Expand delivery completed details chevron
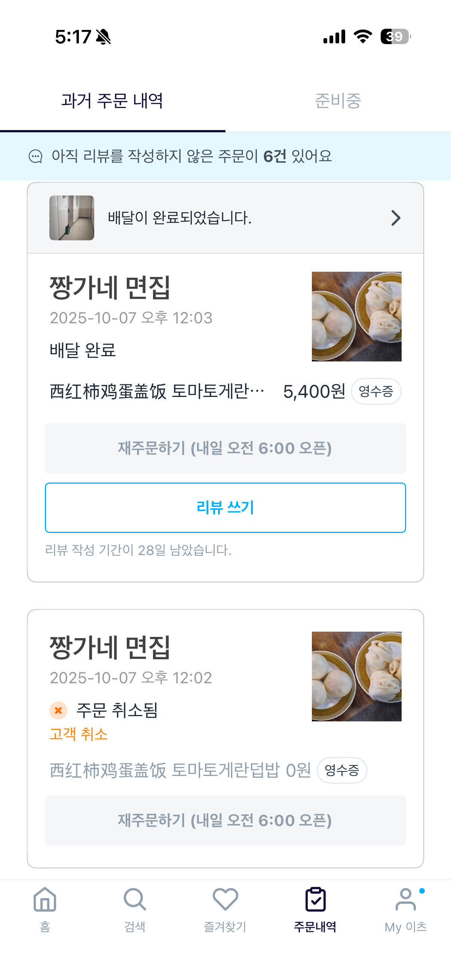The image size is (451, 980). point(396,218)
